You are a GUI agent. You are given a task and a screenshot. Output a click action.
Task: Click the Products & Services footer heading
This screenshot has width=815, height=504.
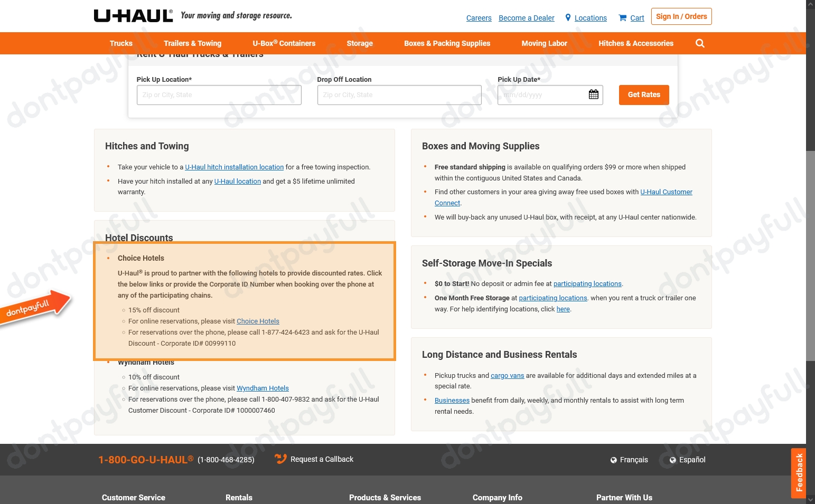[385, 498]
